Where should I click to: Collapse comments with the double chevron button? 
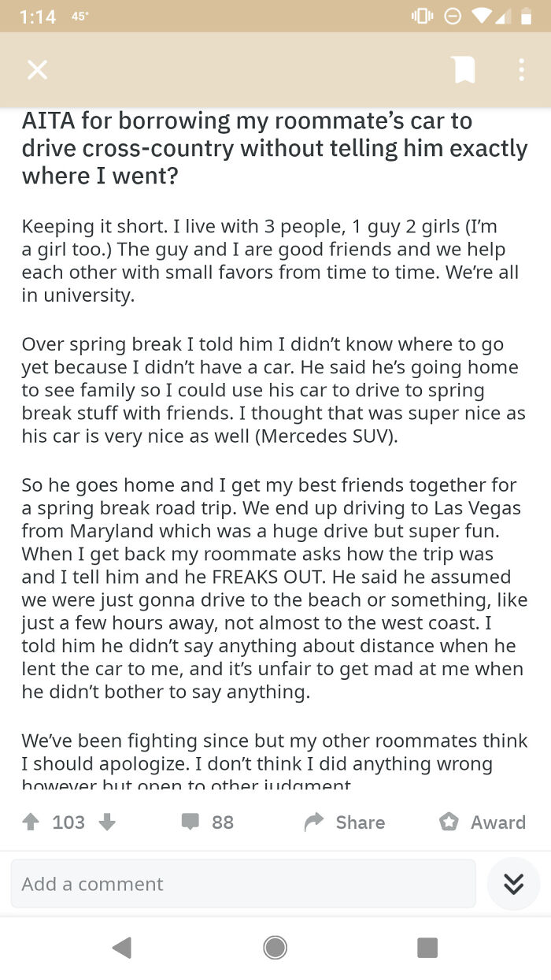513,884
